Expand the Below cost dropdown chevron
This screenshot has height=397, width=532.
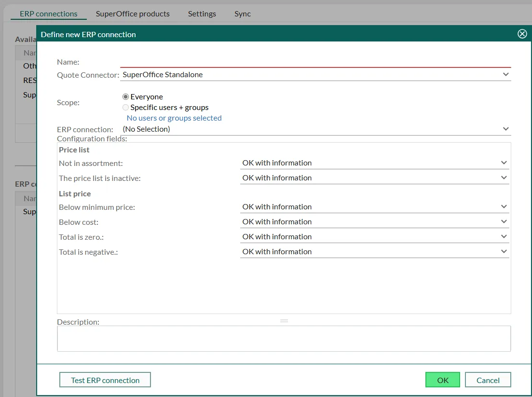point(504,222)
